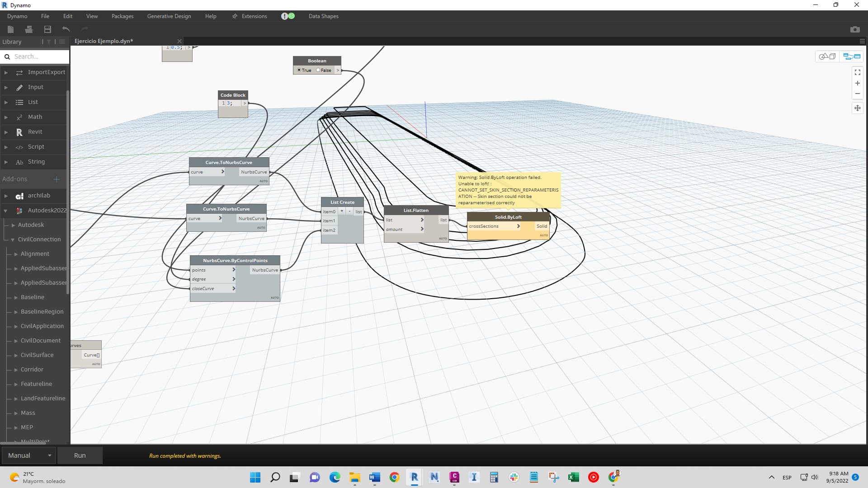Open the Generative Design menu
Screen dimensions: 868x488
[x=169, y=16]
